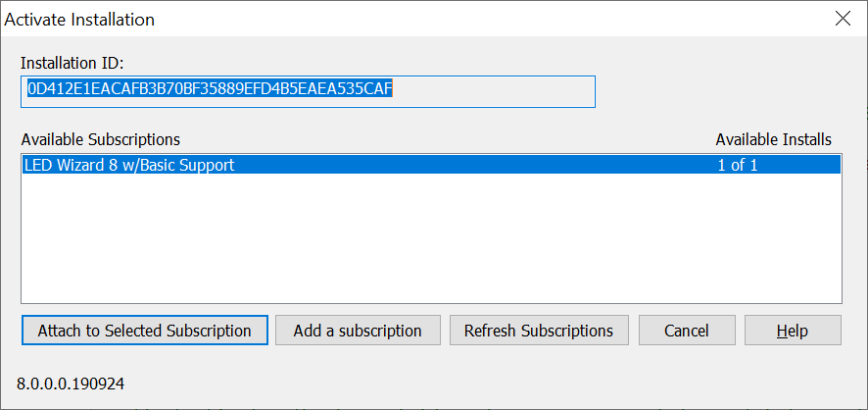Click the "1 of 1" installs value
This screenshot has height=410, width=868.
click(737, 166)
